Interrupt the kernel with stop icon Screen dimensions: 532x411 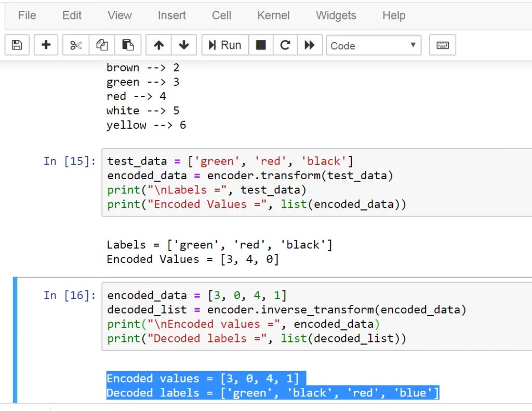[261, 45]
